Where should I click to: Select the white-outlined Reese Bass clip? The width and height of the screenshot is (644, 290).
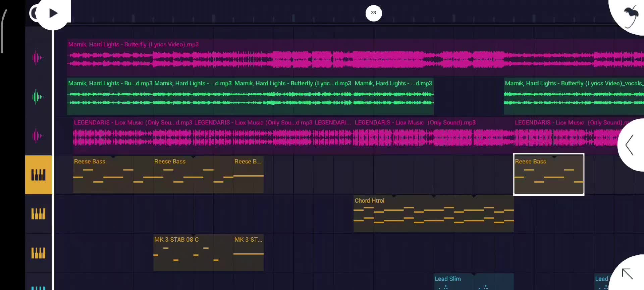point(549,175)
